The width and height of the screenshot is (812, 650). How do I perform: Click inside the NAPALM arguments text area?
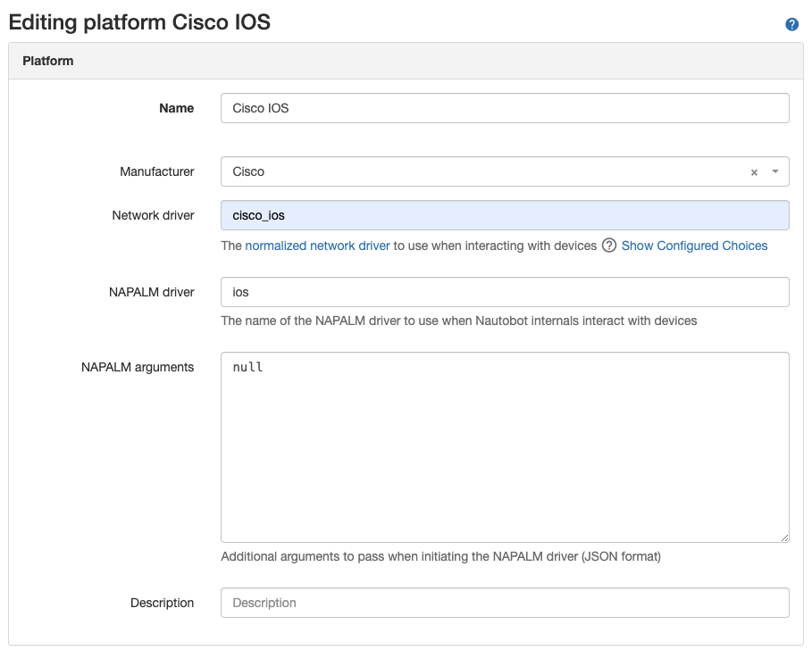[x=505, y=446]
